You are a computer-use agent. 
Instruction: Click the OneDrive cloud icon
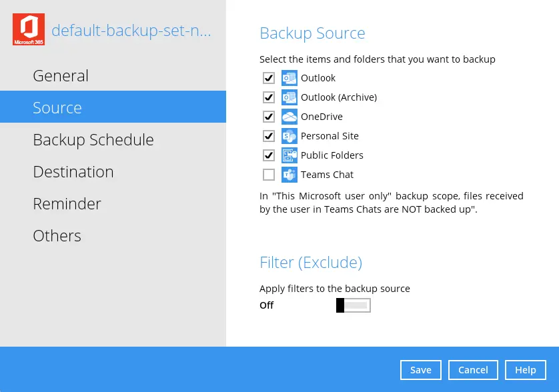click(290, 117)
